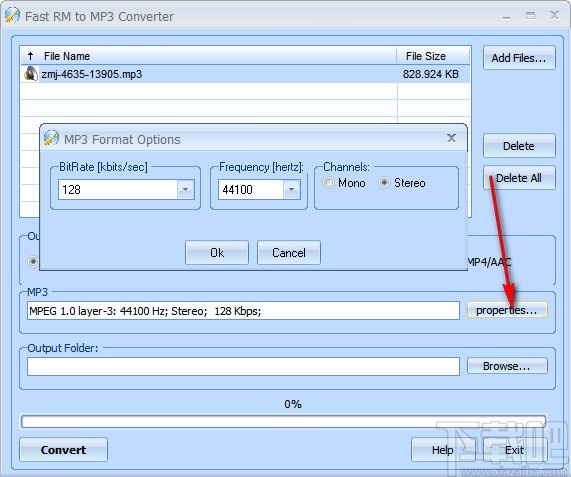
Task: Click the speaker icon beside zmj-4635-13905.mp3
Action: pos(31,74)
